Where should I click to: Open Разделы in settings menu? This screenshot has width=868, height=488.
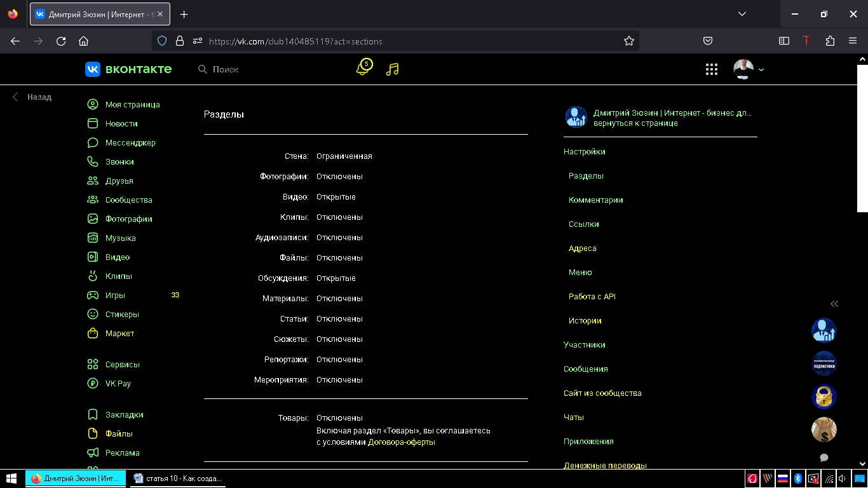coord(586,175)
